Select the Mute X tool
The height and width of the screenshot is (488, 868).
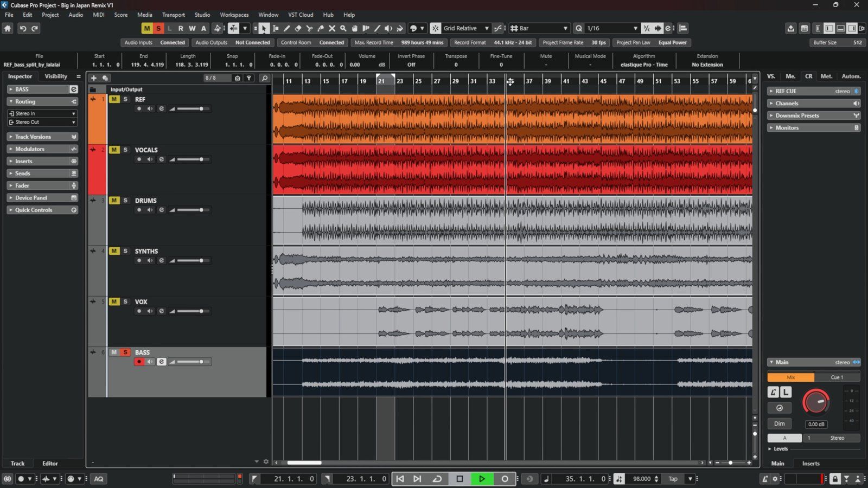pyautogui.click(x=332, y=28)
